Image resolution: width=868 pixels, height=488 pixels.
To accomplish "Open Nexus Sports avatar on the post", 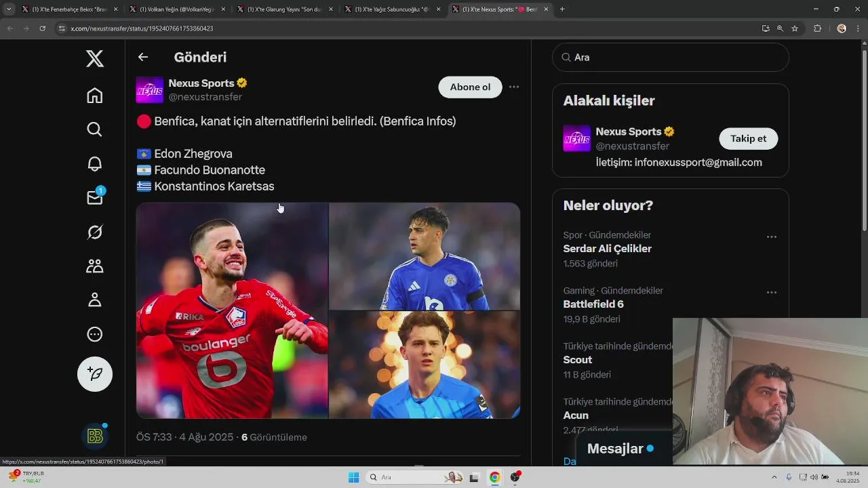I will [x=150, y=90].
